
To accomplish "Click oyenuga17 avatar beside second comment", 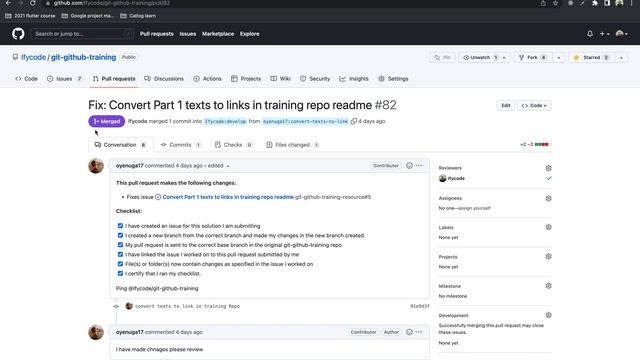I will (96, 332).
